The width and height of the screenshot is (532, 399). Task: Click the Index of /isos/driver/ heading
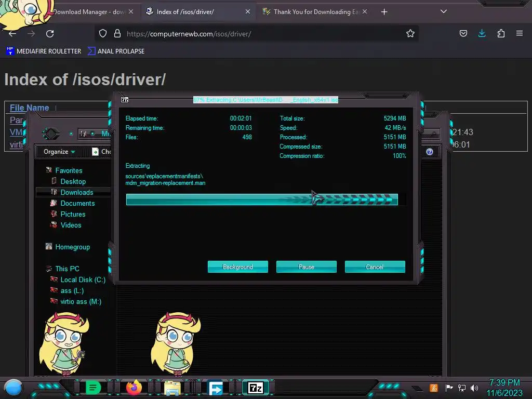[x=85, y=79]
